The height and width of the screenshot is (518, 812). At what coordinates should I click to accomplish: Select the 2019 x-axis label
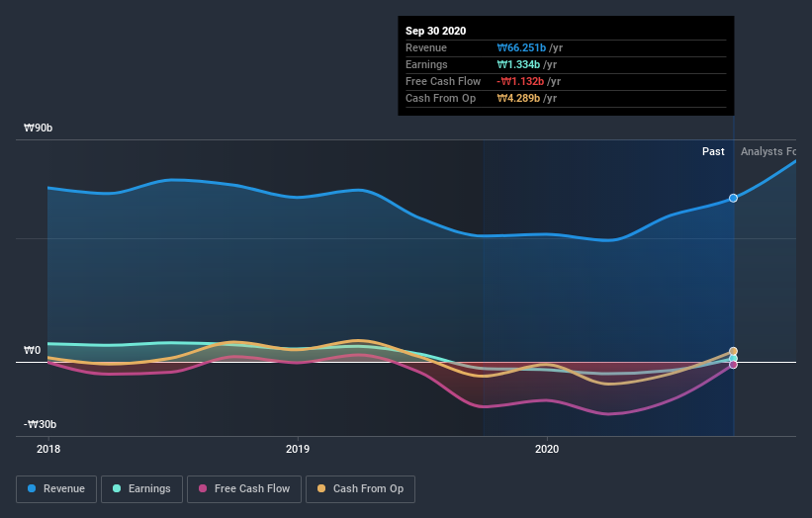pos(298,449)
